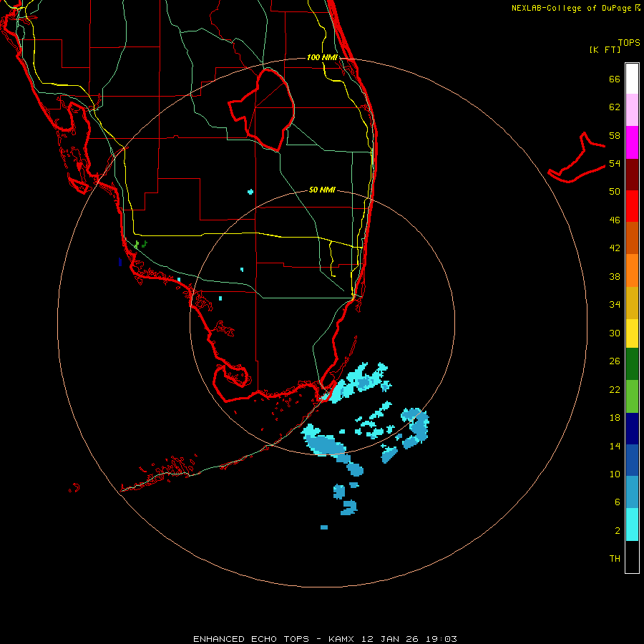This screenshot has width=644, height=644.
Task: Click the 50 NMI range ring label
Action: (x=322, y=190)
